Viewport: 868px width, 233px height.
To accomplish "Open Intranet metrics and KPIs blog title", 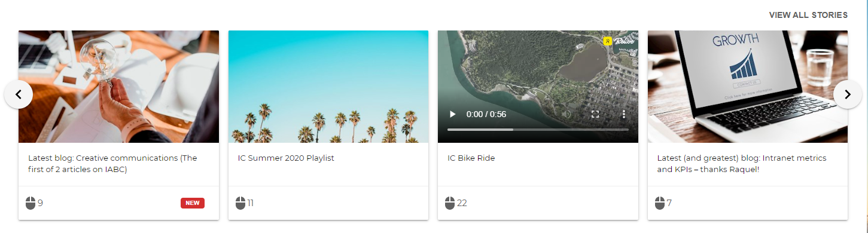I will tap(742, 164).
